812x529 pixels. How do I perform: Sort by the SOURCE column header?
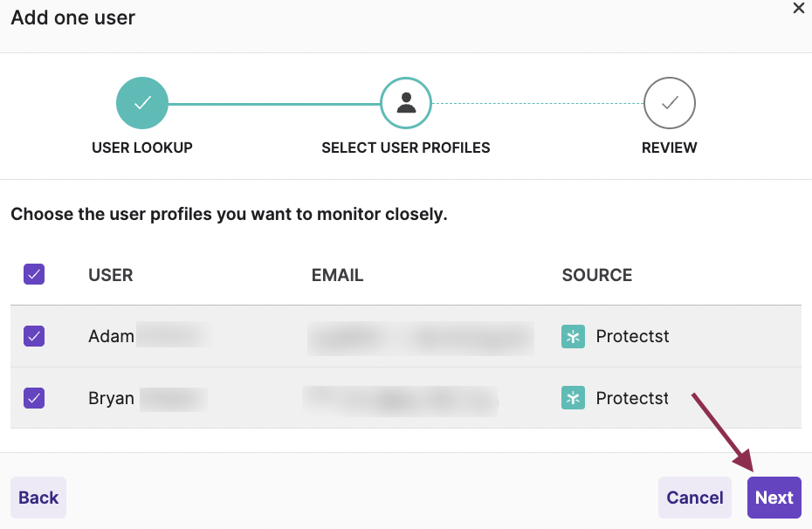(x=597, y=275)
